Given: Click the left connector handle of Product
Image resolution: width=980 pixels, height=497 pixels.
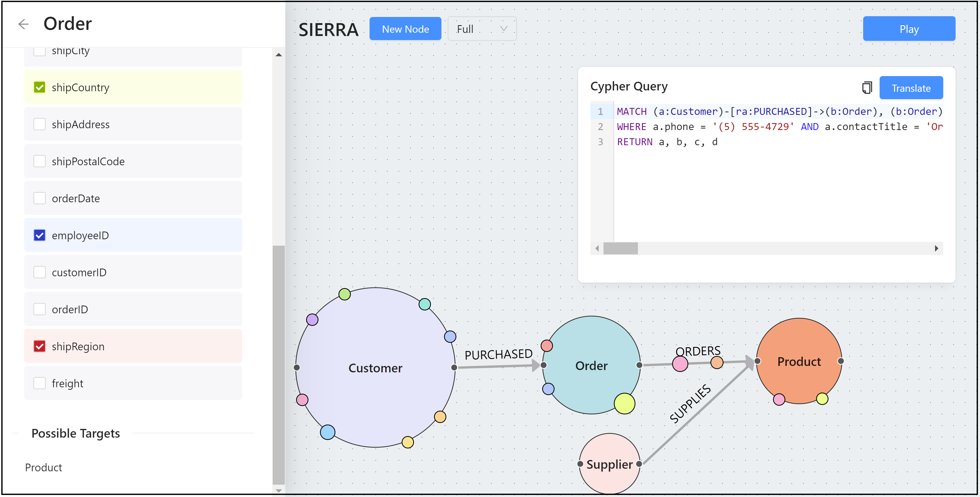Looking at the screenshot, I should (x=757, y=361).
